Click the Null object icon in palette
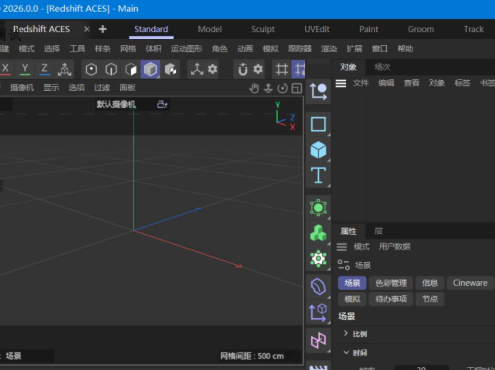Screen dimensions: 495x370 pos(318,91)
